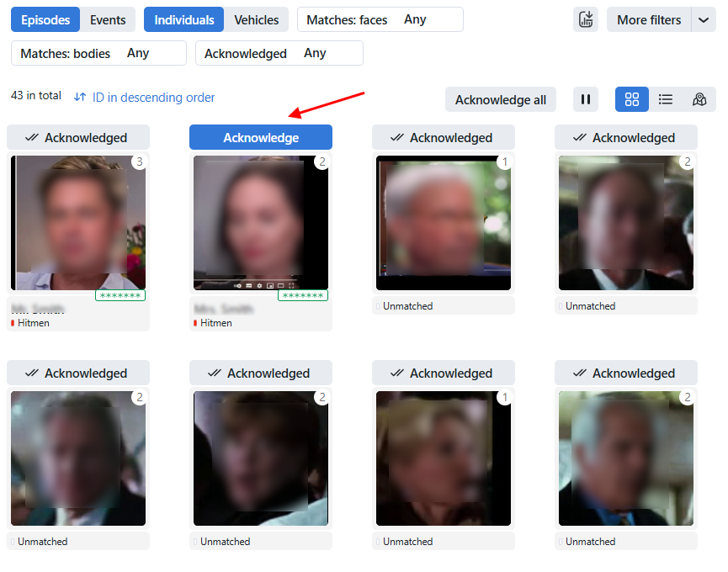This screenshot has height=572, width=728.
Task: Pause the live episode feed
Action: pos(586,99)
